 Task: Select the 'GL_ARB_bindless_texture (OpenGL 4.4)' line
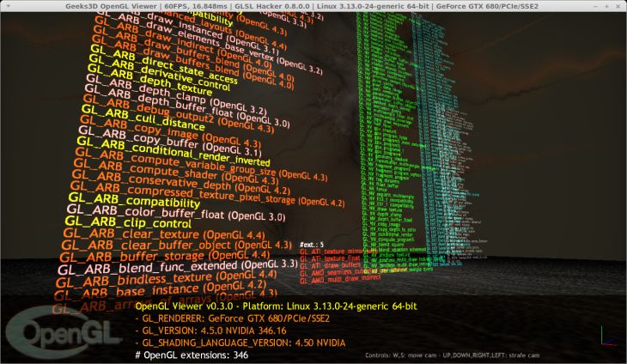pos(166,277)
